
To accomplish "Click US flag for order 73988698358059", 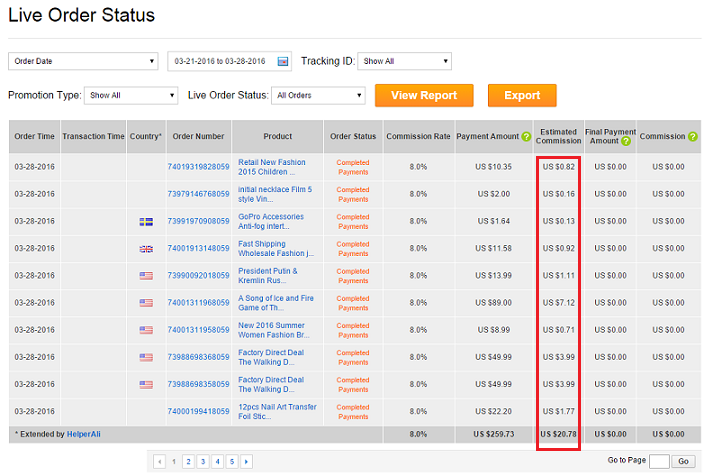I will [x=146, y=385].
